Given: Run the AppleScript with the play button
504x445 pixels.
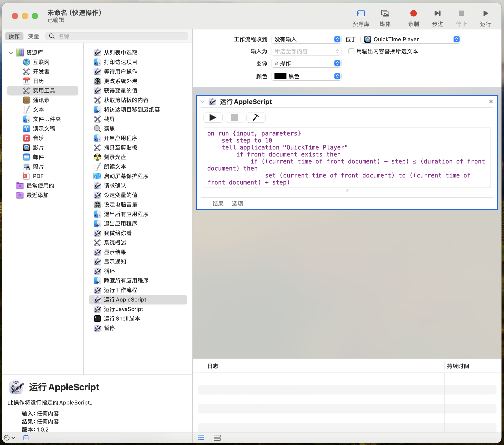Looking at the screenshot, I should (213, 117).
